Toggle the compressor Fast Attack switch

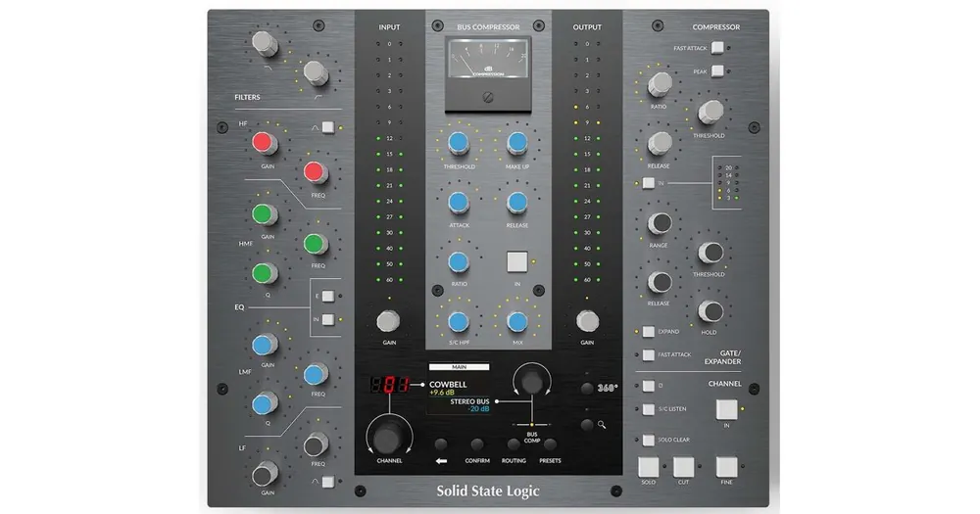click(717, 47)
